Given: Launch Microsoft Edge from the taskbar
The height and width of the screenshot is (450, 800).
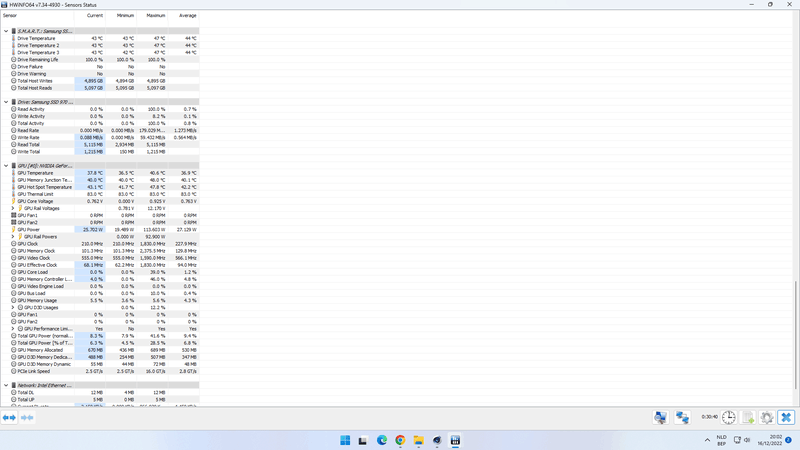Looking at the screenshot, I should tap(382, 440).
